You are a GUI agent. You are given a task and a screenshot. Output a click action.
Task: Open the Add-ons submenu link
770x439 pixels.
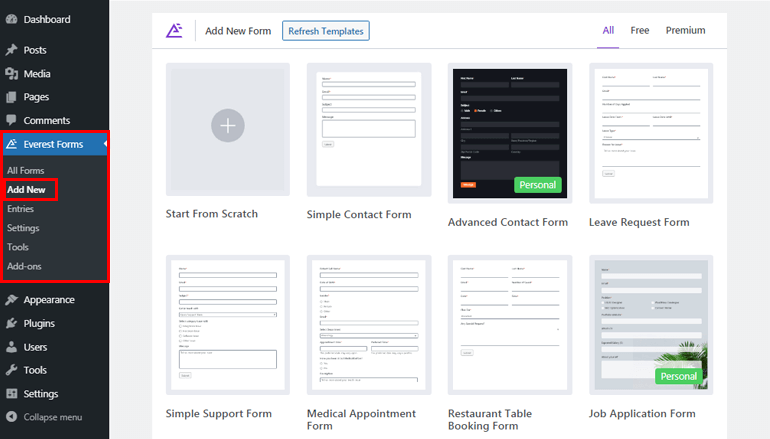pos(24,266)
